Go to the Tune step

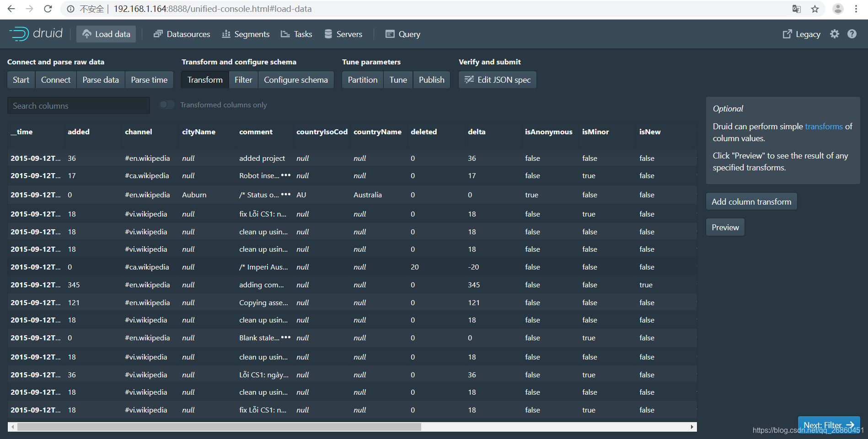398,79
